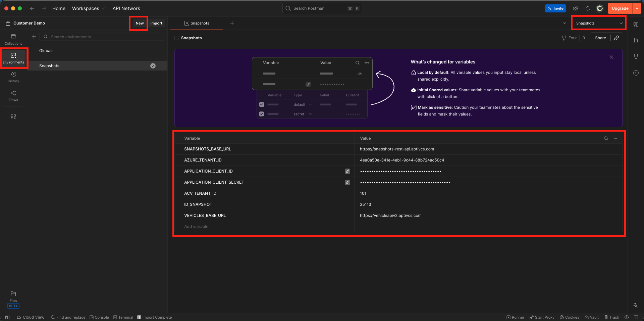Open the Flows sidebar icon

coord(13,96)
